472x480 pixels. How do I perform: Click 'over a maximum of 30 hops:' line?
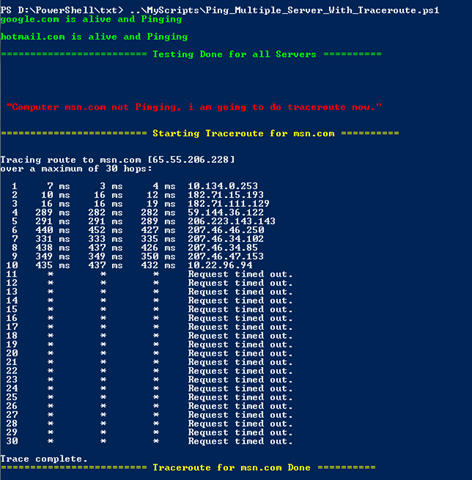pos(76,169)
